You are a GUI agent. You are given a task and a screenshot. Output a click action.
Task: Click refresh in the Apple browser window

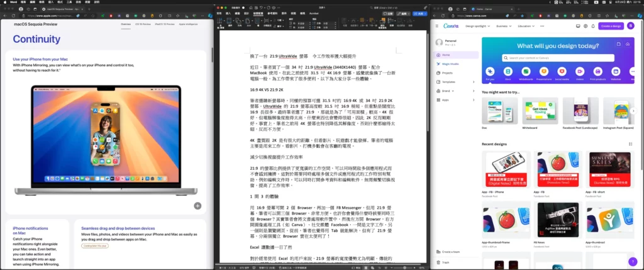(x=14, y=16)
